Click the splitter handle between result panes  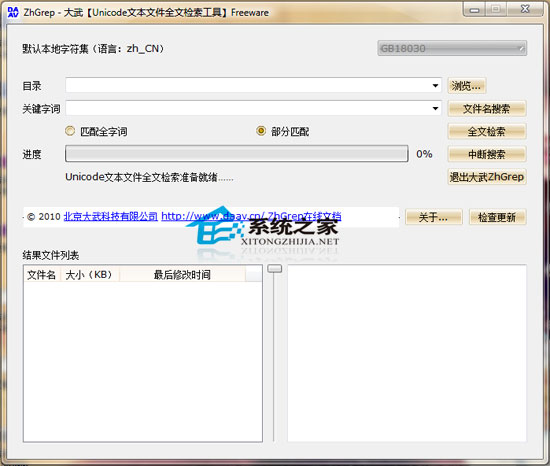click(275, 269)
